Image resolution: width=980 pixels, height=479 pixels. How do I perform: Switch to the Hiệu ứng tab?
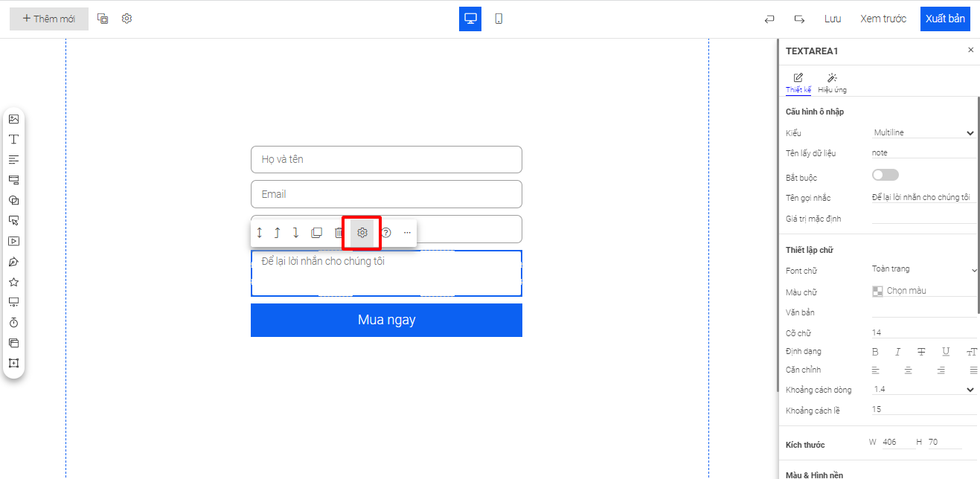[x=832, y=83]
